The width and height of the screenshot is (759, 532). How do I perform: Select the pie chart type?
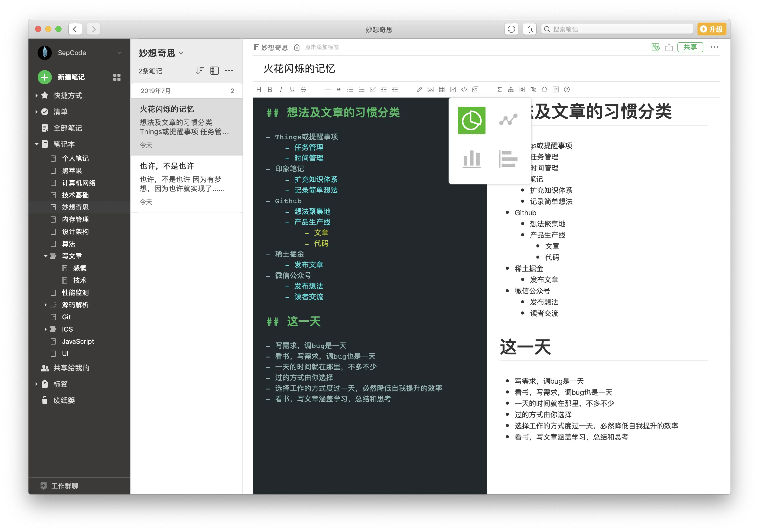coord(472,120)
